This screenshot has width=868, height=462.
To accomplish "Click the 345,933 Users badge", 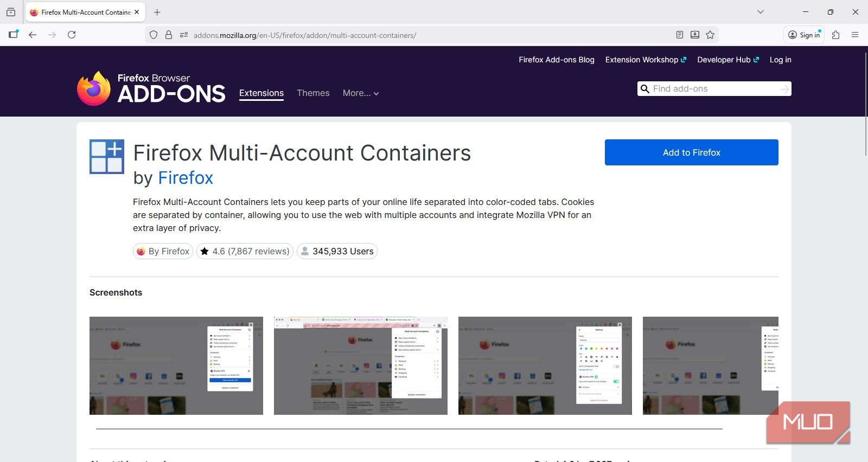I will [337, 251].
